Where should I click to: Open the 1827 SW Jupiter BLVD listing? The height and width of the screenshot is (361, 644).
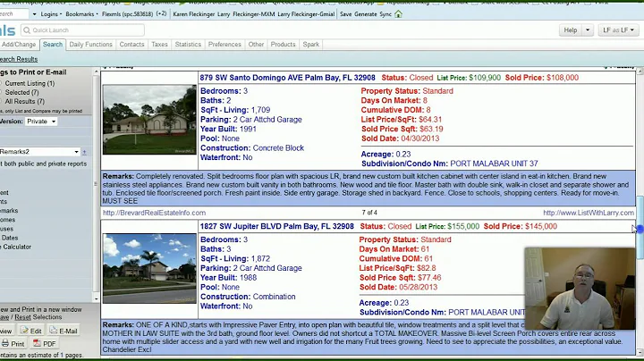coord(276,226)
